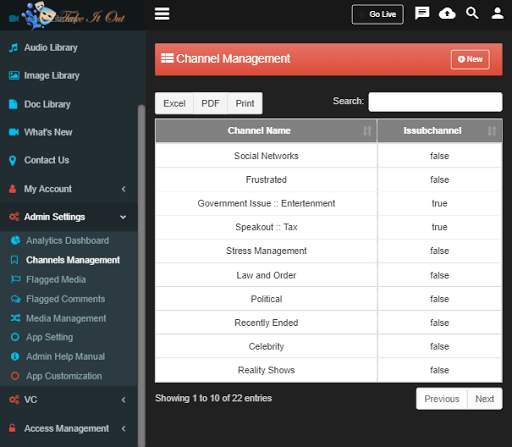Click the Audio Library music note icon
This screenshot has width=512, height=447.
tap(13, 48)
